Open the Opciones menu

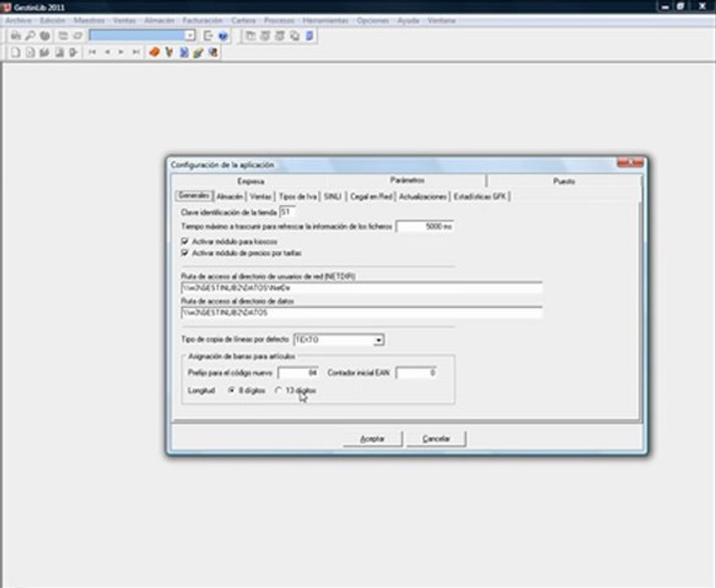pyautogui.click(x=373, y=20)
